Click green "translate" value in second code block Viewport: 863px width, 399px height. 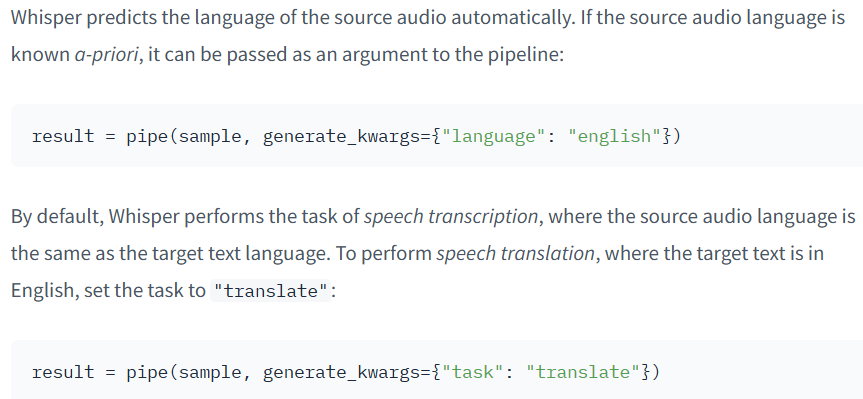point(583,372)
